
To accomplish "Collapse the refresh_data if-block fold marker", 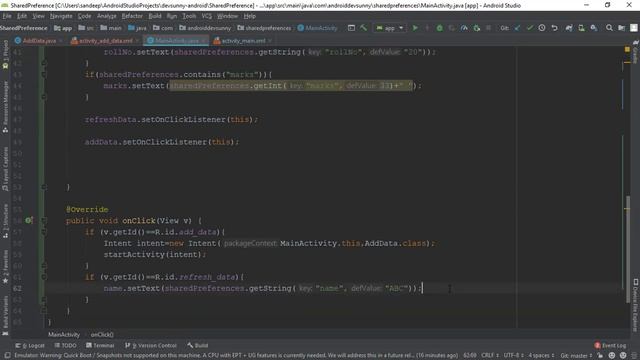I will (x=44, y=277).
